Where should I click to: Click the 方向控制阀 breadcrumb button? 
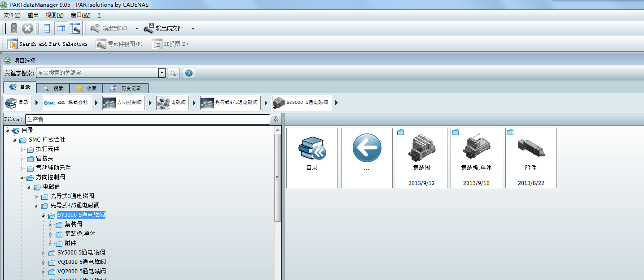click(x=123, y=103)
